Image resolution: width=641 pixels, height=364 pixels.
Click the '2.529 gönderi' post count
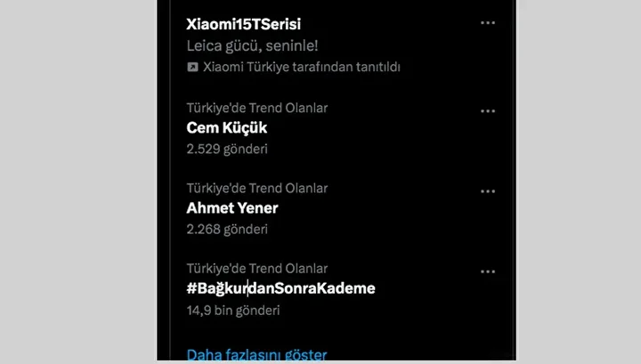click(227, 150)
